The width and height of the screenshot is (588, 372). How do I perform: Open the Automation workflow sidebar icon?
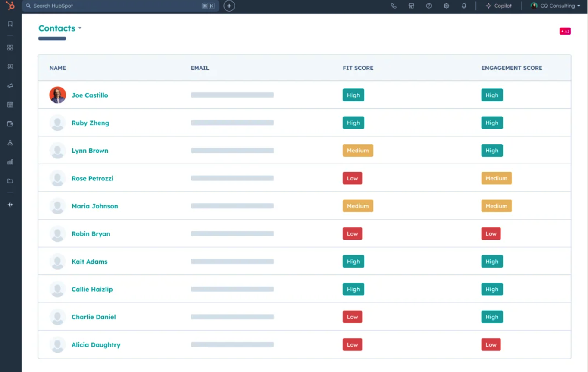(10, 143)
